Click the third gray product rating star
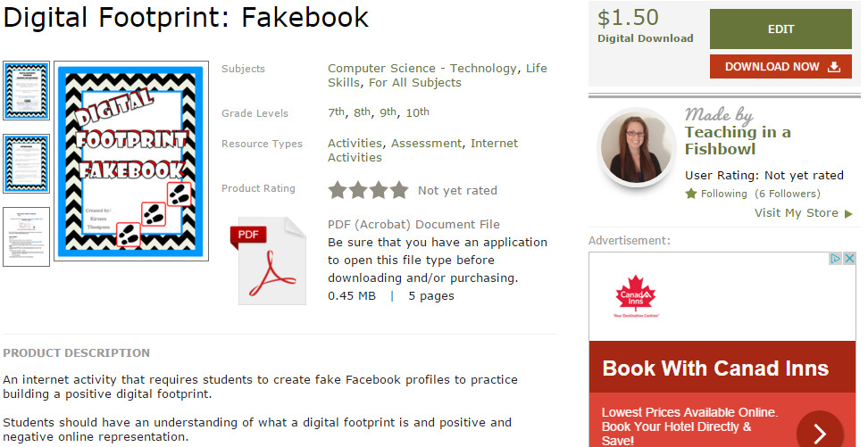This screenshot has height=447, width=868. (379, 190)
